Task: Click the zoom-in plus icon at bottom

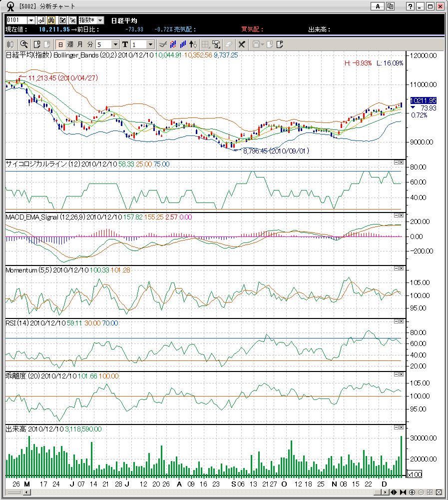Action: (413, 492)
